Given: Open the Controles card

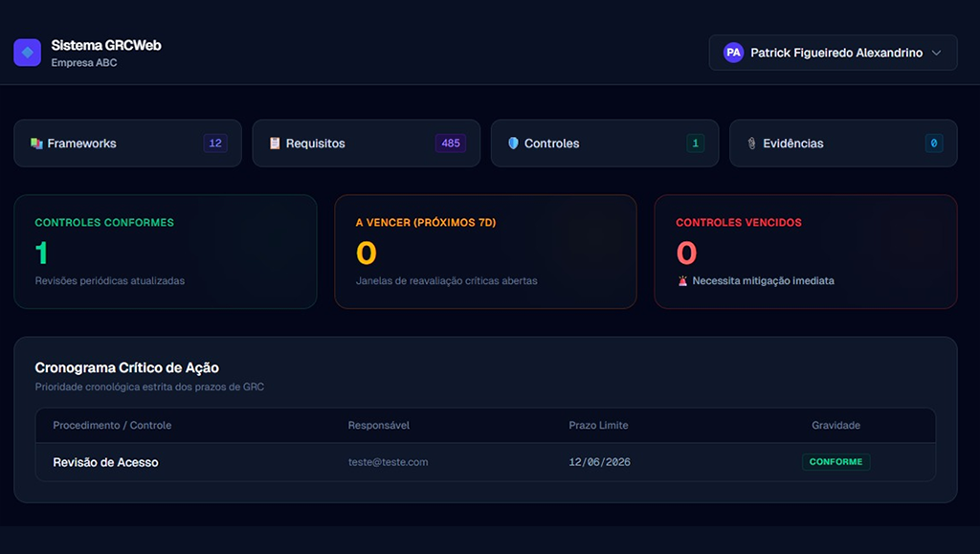Looking at the screenshot, I should (x=605, y=143).
